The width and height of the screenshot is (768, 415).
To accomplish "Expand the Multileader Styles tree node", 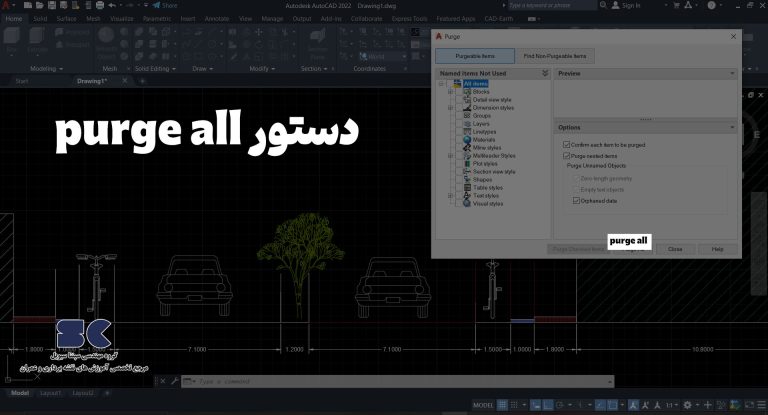I will [x=451, y=156].
